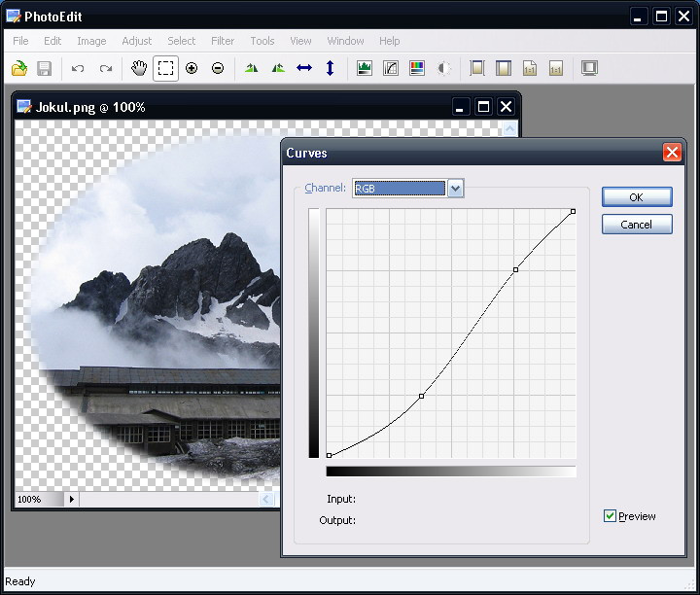The image size is (700, 595).
Task: Open the Curves adjustment toolbar icon
Action: (391, 68)
